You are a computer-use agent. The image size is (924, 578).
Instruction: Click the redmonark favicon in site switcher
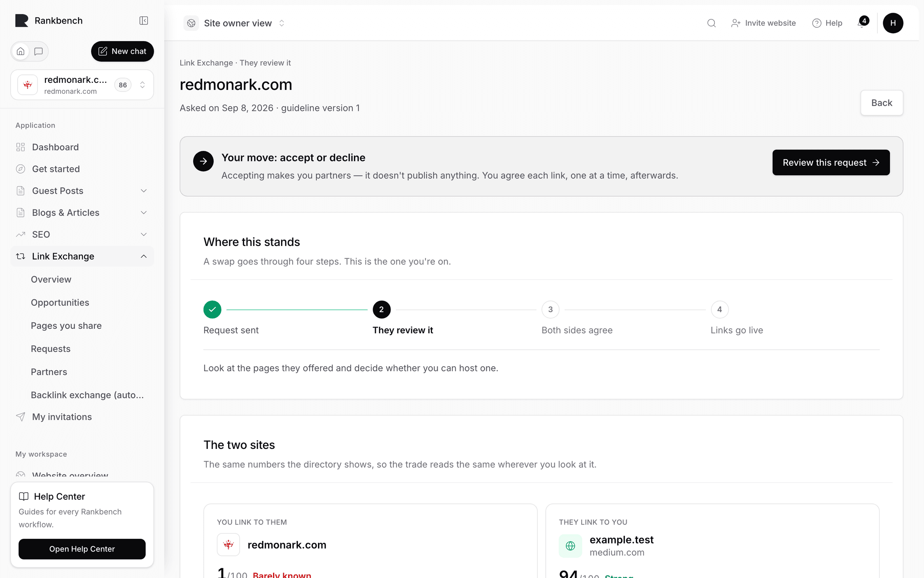[x=28, y=85]
